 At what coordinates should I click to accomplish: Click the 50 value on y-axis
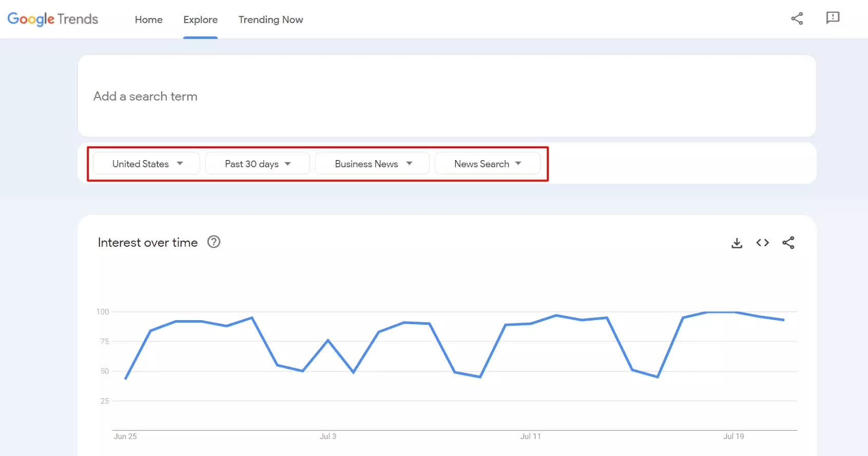[105, 371]
